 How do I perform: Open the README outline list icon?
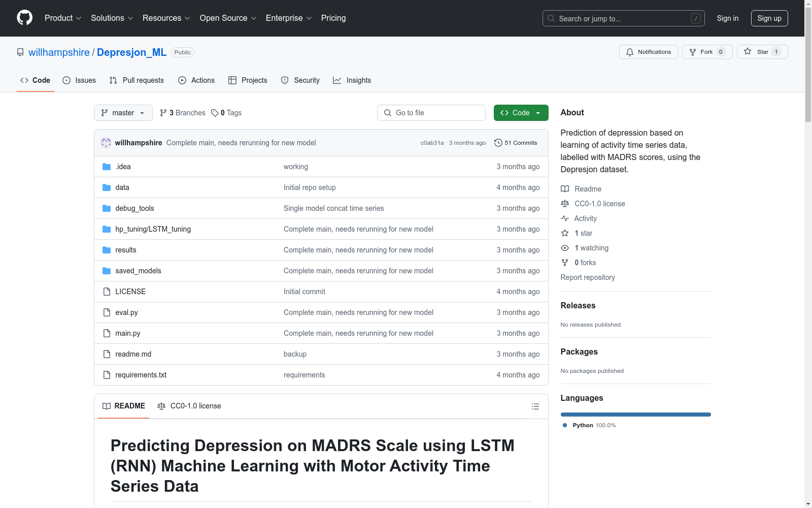click(535, 406)
